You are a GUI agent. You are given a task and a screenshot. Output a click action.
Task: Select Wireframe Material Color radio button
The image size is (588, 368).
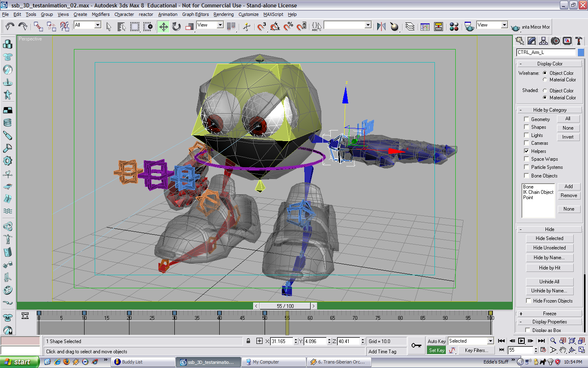tap(545, 80)
